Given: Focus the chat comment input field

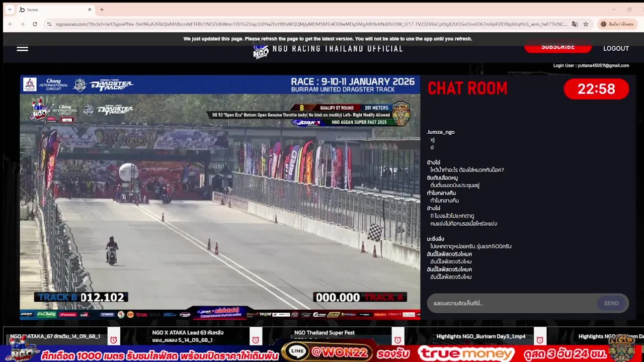Looking at the screenshot, I should (x=512, y=303).
